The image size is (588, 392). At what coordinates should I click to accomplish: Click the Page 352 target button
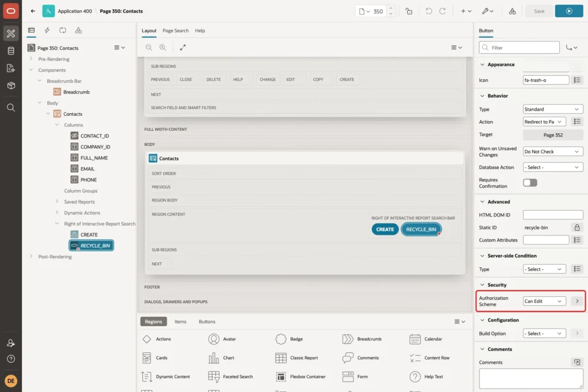[x=553, y=135]
